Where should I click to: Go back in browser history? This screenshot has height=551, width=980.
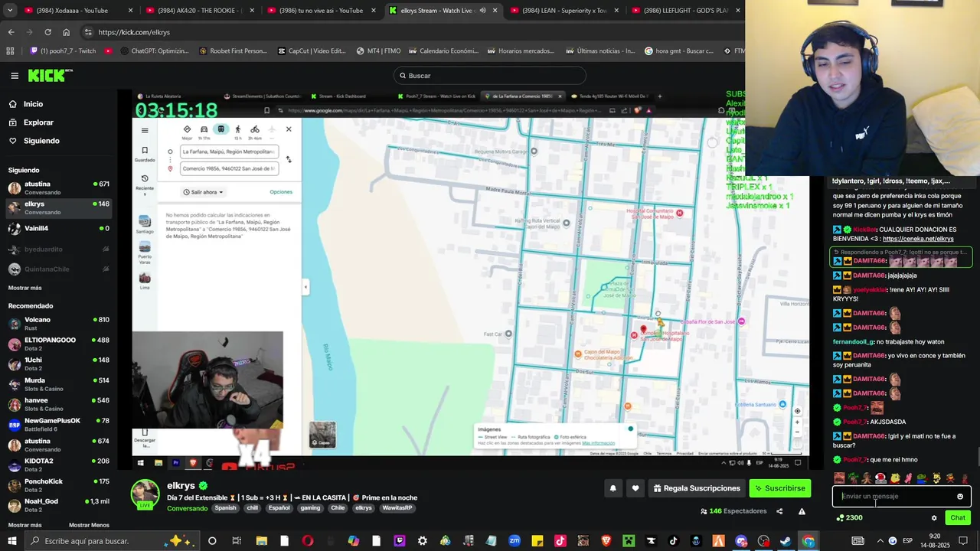coord(11,32)
